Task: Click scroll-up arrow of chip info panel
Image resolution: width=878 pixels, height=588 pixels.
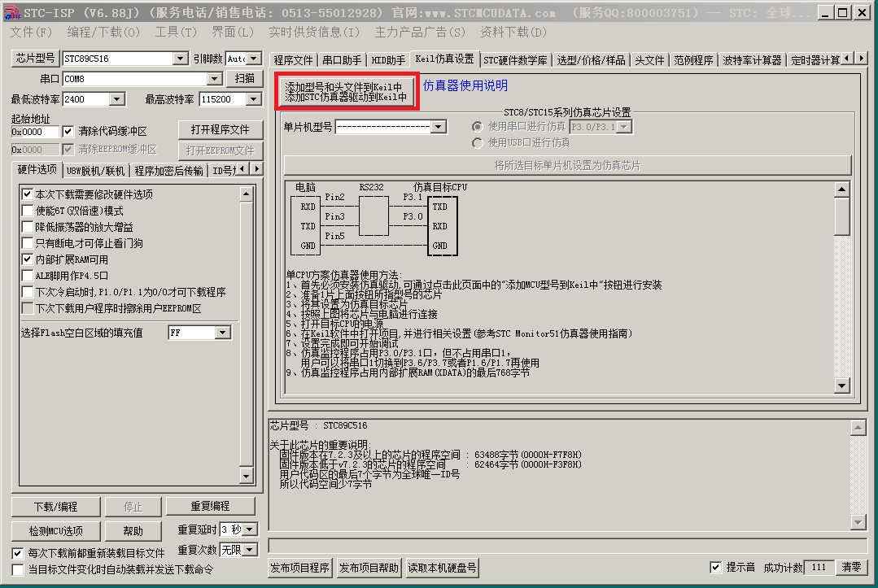Action: 858,428
